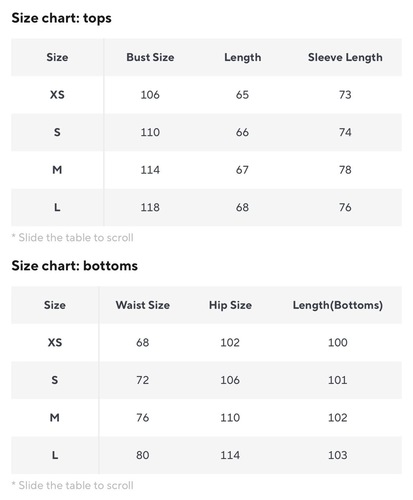Click bottoms length 102 for size M

(338, 418)
